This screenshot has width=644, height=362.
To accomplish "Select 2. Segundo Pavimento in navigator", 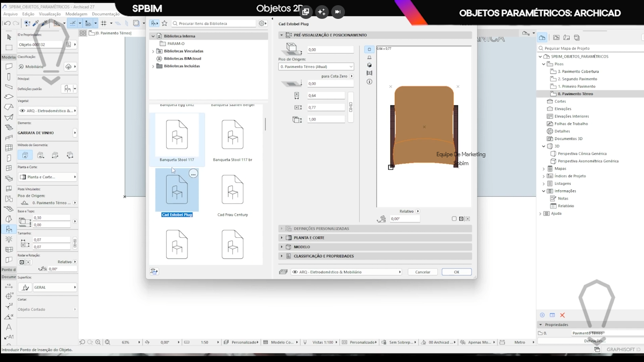I will (x=577, y=79).
